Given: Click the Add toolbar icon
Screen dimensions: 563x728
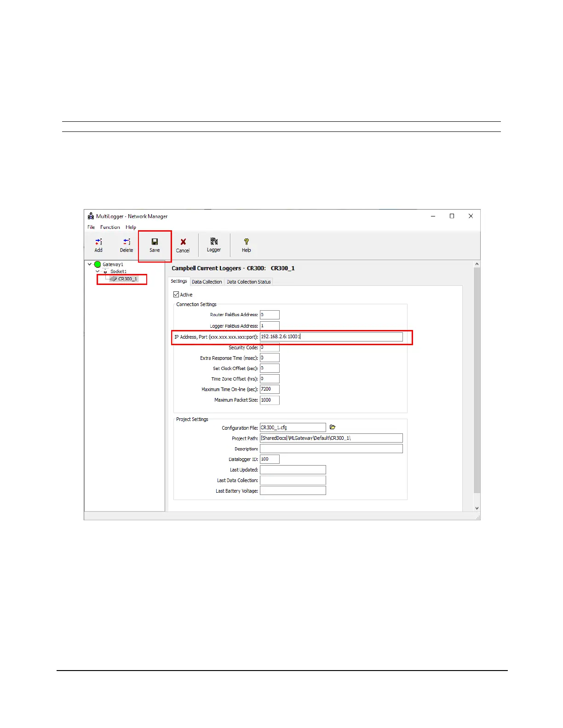Looking at the screenshot, I should tap(98, 245).
